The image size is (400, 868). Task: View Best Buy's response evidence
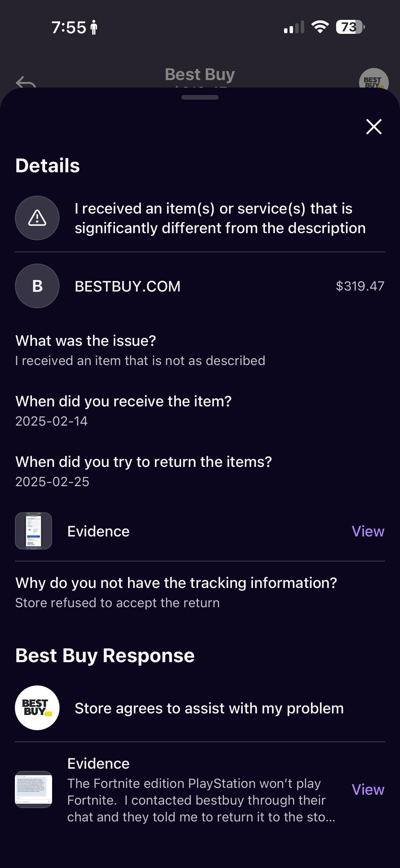click(x=368, y=789)
